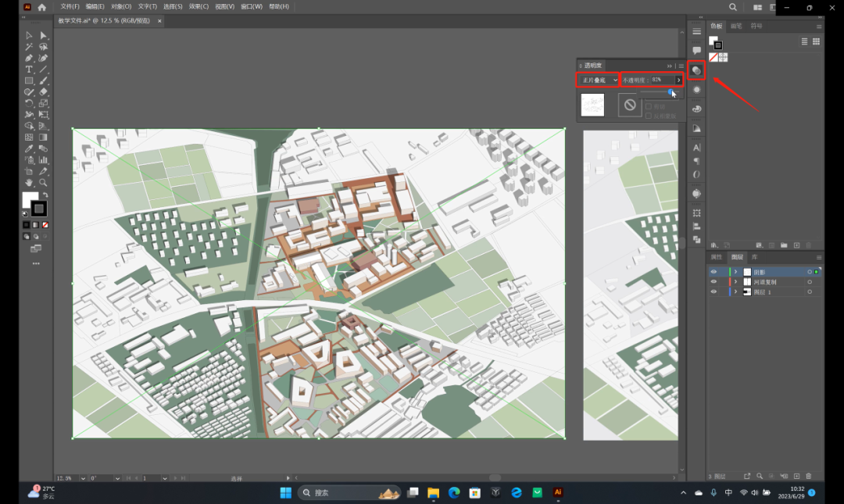
Task: Select the Artboard tool
Action: pos(29,171)
